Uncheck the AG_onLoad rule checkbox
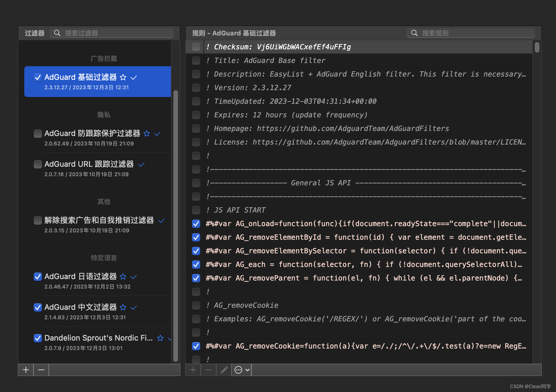The image size is (556, 392). (196, 224)
